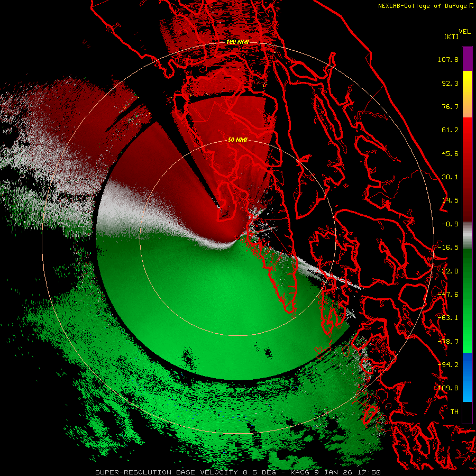Screen dimensions: 476x476
Task: Click the -63.1 legend value
Action: pyautogui.click(x=448, y=318)
